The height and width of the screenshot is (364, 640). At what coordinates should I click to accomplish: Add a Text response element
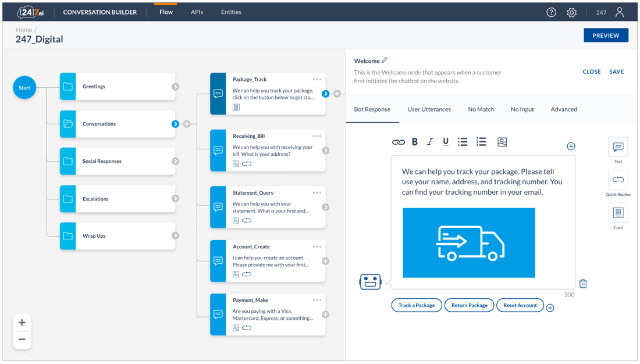click(x=618, y=147)
